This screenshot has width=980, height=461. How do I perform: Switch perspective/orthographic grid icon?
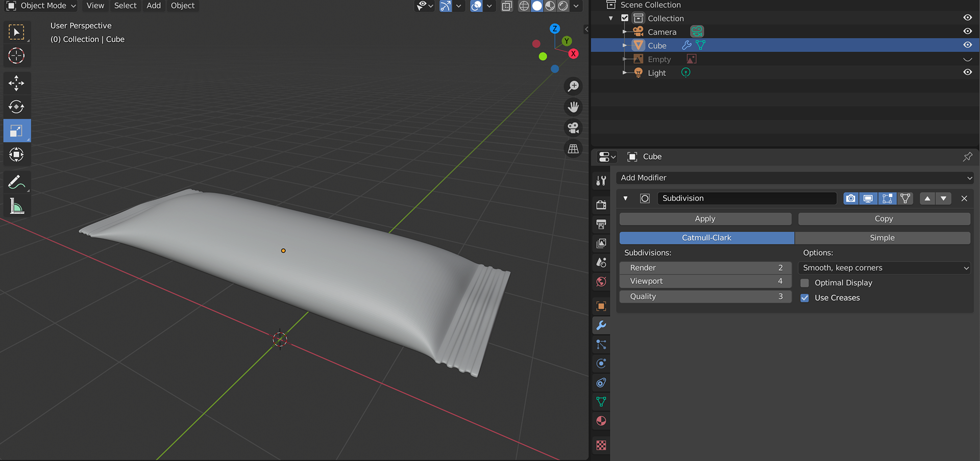tap(574, 149)
